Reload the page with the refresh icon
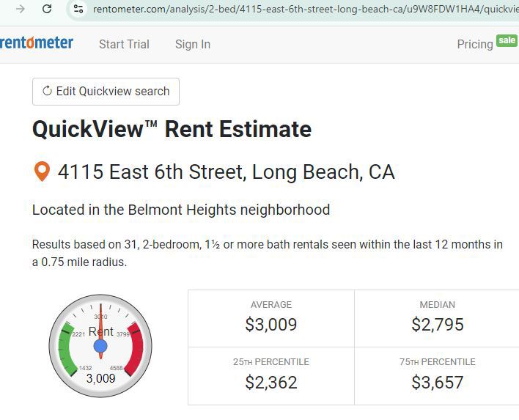The width and height of the screenshot is (519, 420). tap(47, 9)
